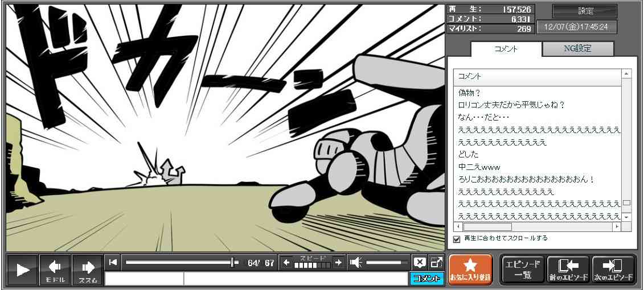The width and height of the screenshot is (644, 290).
Task: Jump to the first page icon
Action: click(x=113, y=262)
